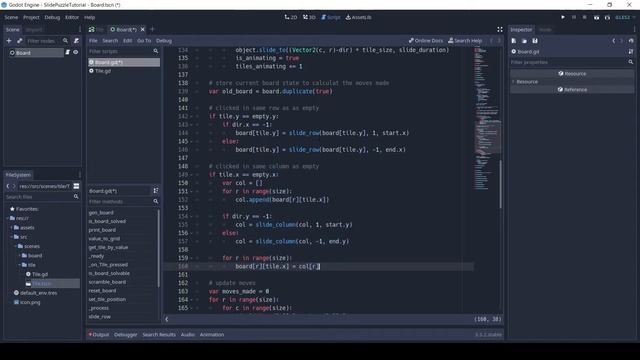640x360 pixels.
Task: Select icon.png in FileSystem
Action: tap(30, 302)
